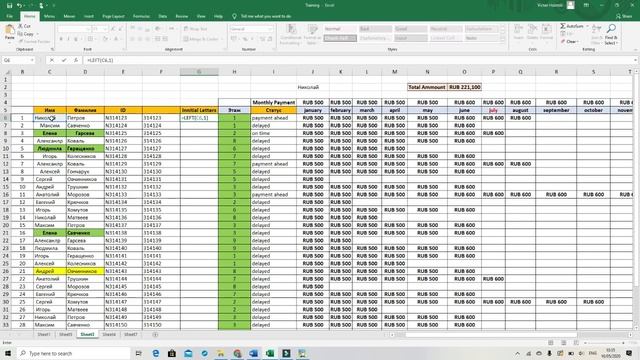The width and height of the screenshot is (640, 360).
Task: Open the File tab
Action: coord(9,16)
